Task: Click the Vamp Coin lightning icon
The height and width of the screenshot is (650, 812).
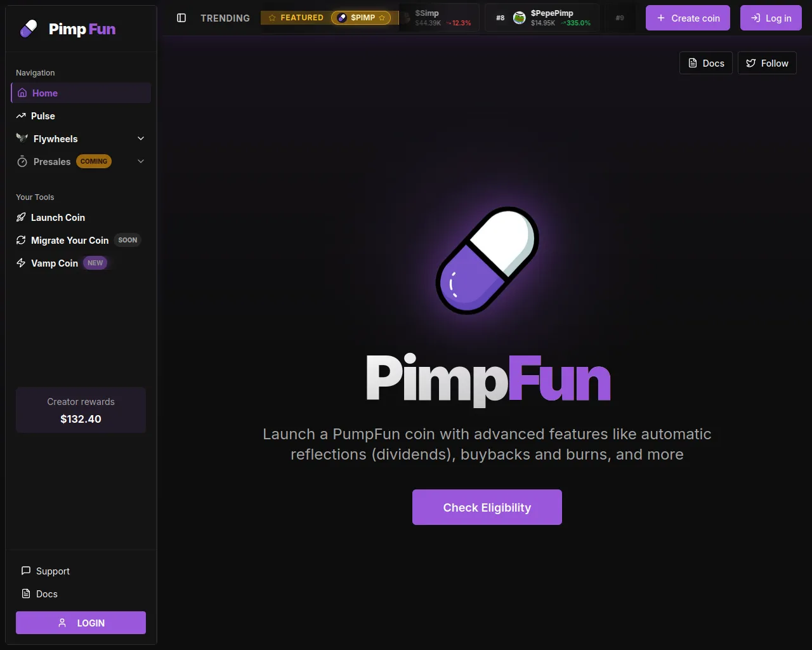Action: tap(21, 263)
